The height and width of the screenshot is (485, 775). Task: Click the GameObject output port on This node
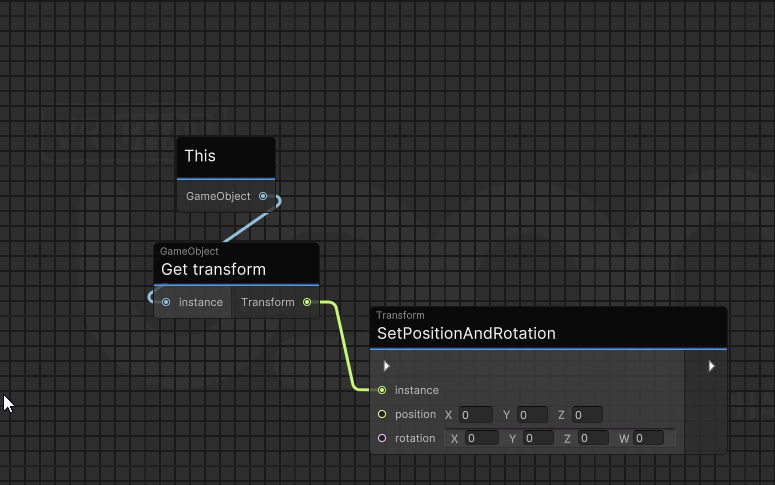[263, 196]
